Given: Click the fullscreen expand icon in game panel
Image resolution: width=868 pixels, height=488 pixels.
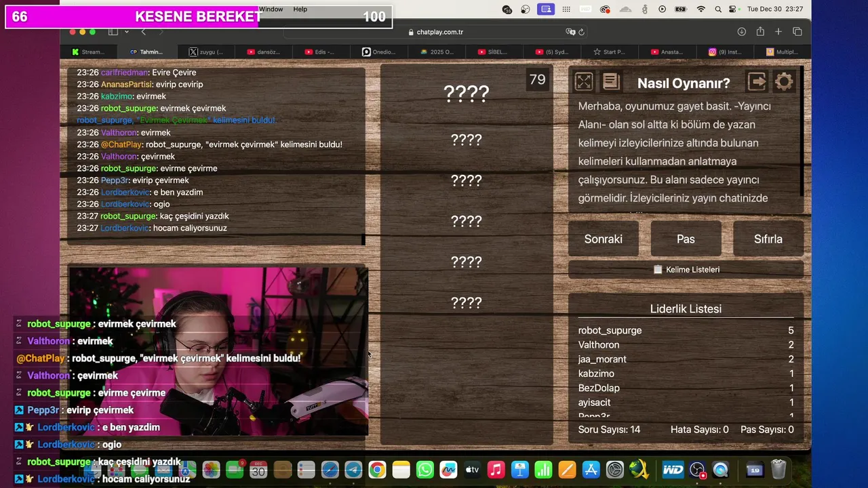Looking at the screenshot, I should (x=583, y=82).
